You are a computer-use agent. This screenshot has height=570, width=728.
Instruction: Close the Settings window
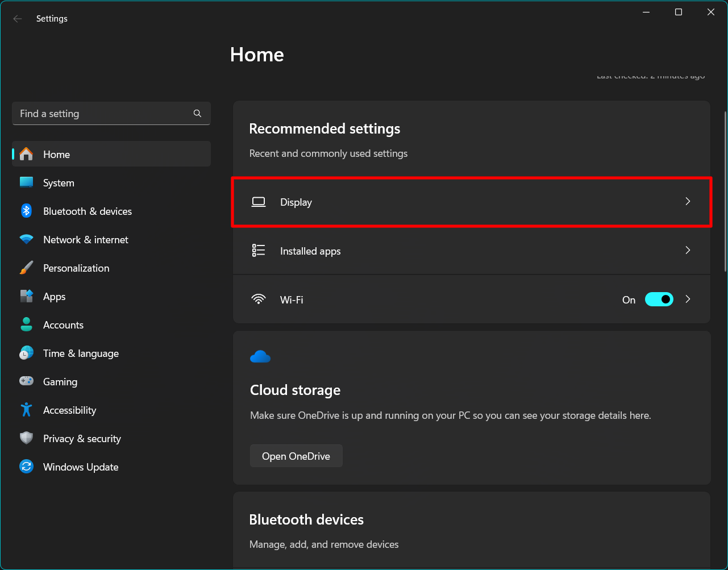click(x=710, y=12)
